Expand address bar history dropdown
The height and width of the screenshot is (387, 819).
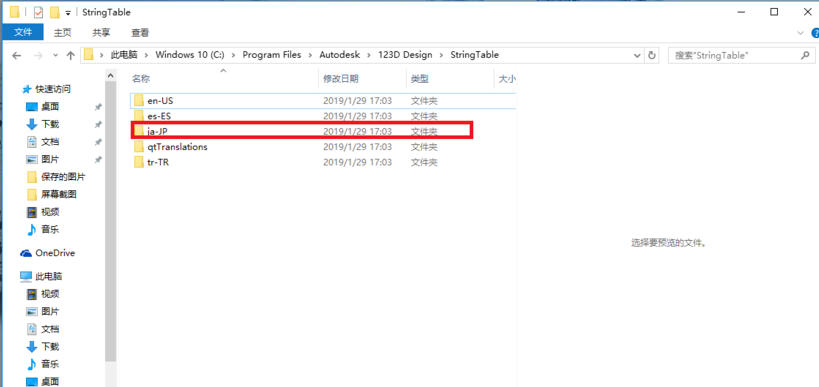click(x=637, y=55)
